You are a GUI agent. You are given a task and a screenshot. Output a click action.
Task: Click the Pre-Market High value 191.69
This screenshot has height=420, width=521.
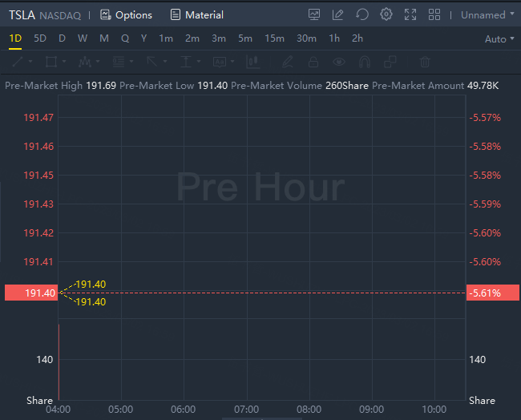pos(101,86)
